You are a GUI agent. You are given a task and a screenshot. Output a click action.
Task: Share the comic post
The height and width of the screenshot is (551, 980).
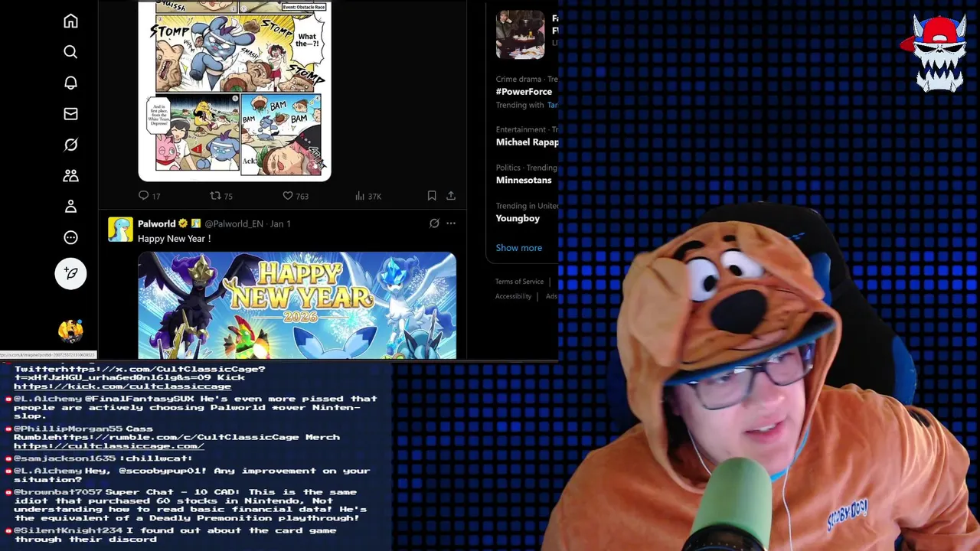point(451,196)
